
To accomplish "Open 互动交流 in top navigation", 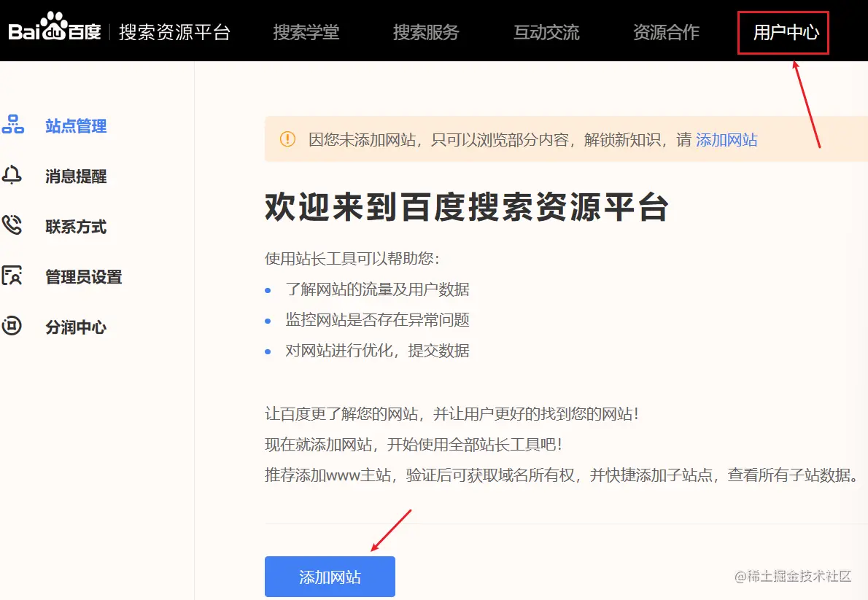I will pyautogui.click(x=546, y=32).
